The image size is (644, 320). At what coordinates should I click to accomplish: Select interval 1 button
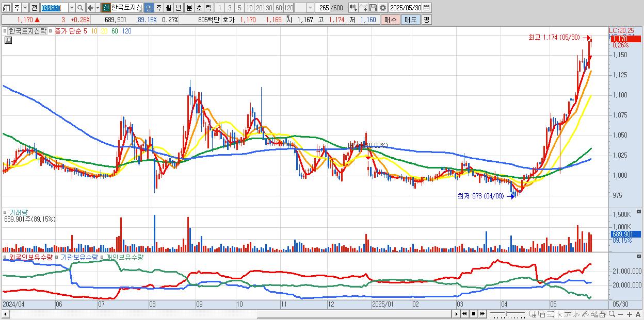tap(219, 8)
